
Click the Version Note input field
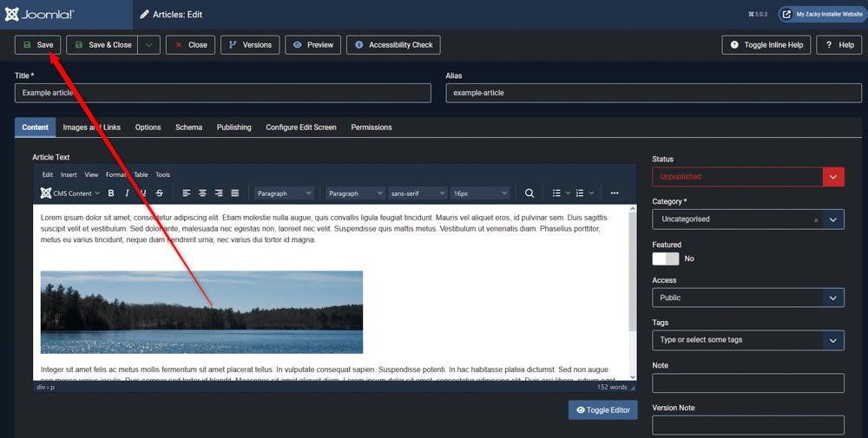pos(748,425)
